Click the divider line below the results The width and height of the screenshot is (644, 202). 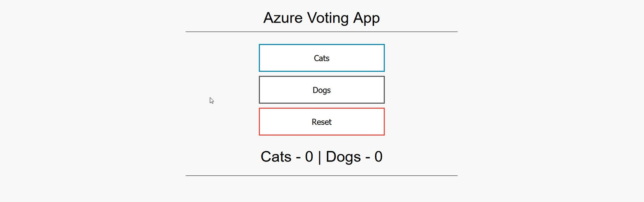click(x=321, y=175)
